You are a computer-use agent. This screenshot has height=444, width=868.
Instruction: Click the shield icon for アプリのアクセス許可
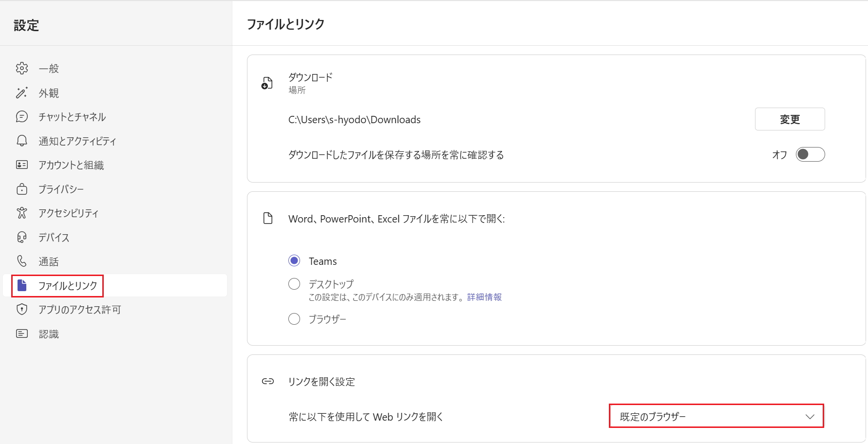point(22,309)
